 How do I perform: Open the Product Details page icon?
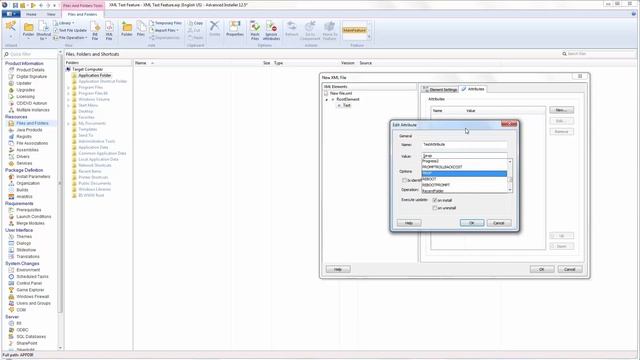(11, 70)
